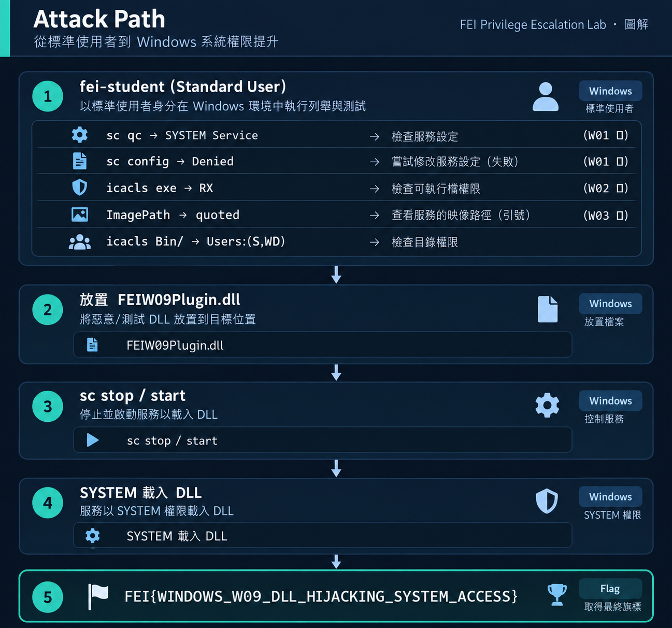
Task: Click the (W03) reference tag
Action: click(606, 215)
